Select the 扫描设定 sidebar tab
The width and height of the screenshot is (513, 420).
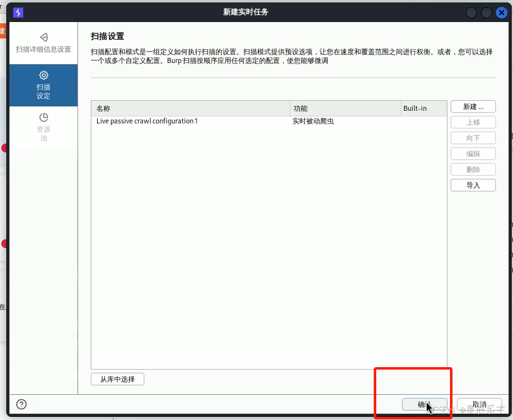click(43, 85)
